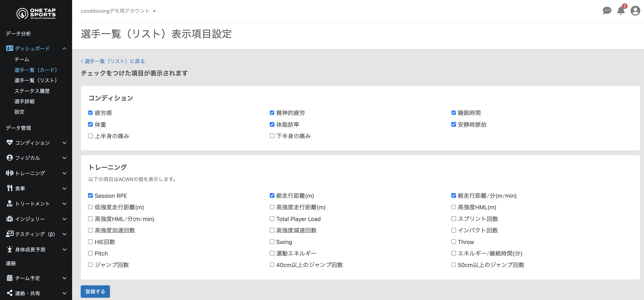Click the テスティング (β) chart icon
Screen dimensions: 644x300
(9, 234)
